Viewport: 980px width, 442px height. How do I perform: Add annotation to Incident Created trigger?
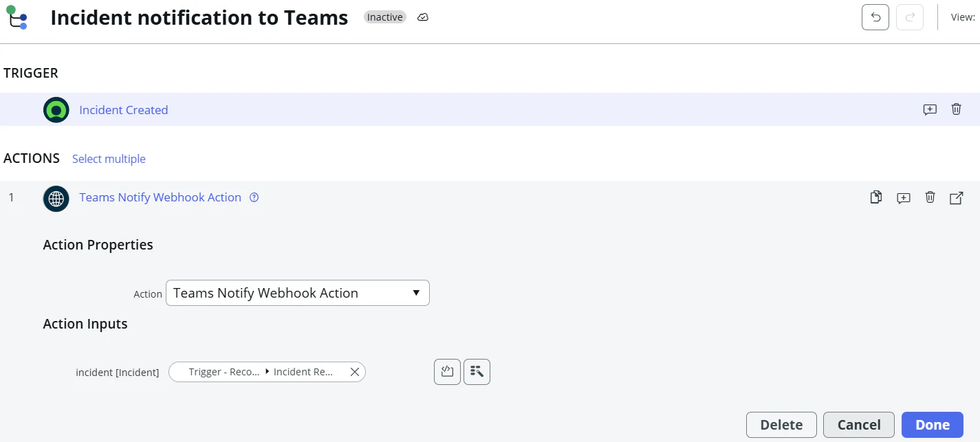[930, 109]
